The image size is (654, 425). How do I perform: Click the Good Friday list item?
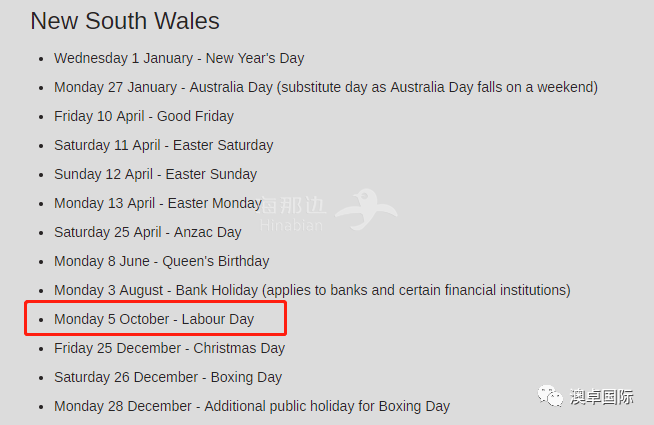(144, 116)
